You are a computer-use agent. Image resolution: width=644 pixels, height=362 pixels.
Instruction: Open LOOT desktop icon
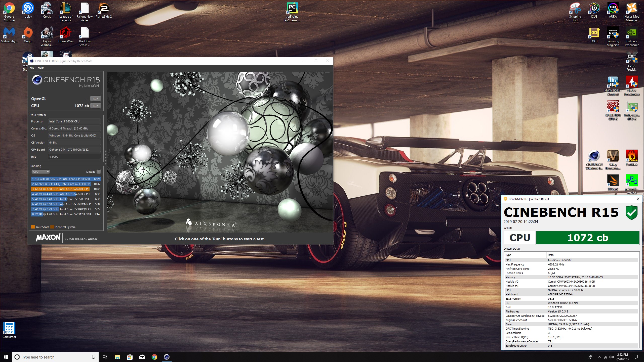(x=594, y=35)
